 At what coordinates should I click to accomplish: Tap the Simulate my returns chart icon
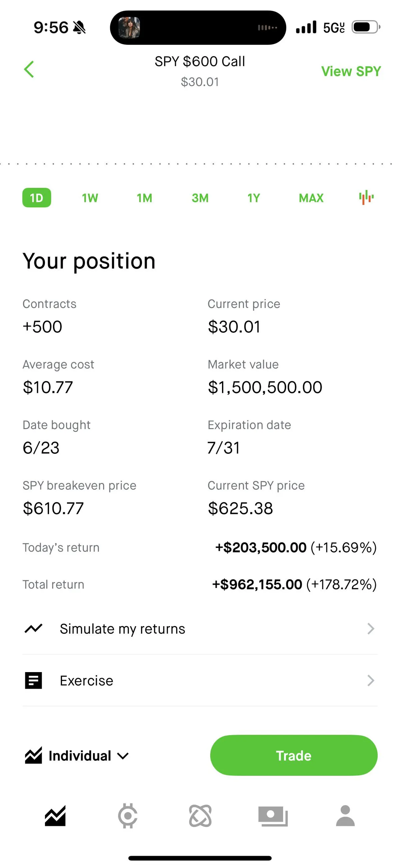[x=34, y=629]
